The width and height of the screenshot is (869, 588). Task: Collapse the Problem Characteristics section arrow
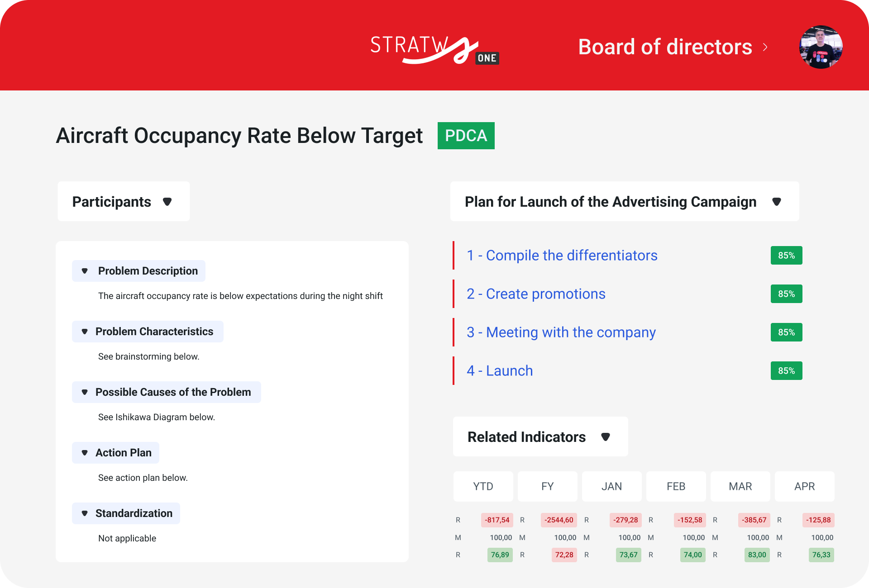[x=85, y=332]
